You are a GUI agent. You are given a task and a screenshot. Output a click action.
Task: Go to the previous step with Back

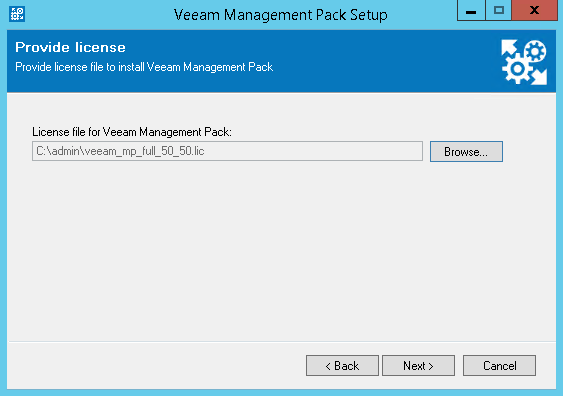(342, 365)
